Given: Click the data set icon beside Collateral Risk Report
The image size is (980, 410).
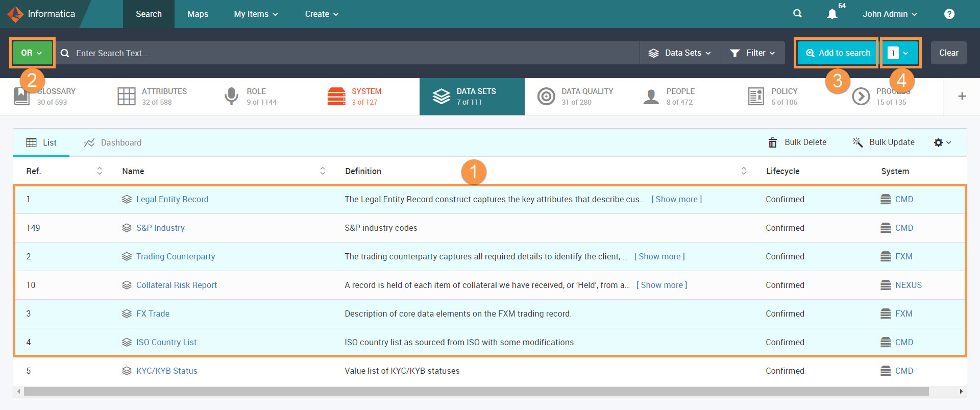Looking at the screenshot, I should coord(127,285).
